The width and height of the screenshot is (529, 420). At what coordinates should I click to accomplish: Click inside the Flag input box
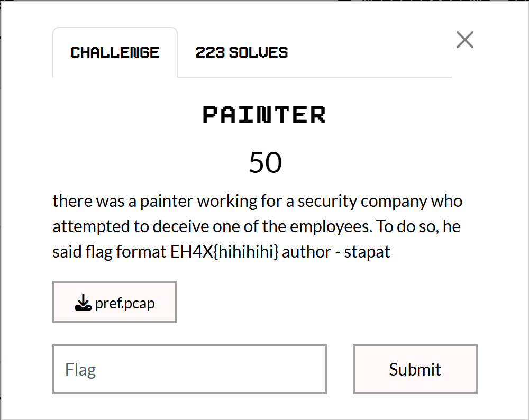click(x=189, y=369)
